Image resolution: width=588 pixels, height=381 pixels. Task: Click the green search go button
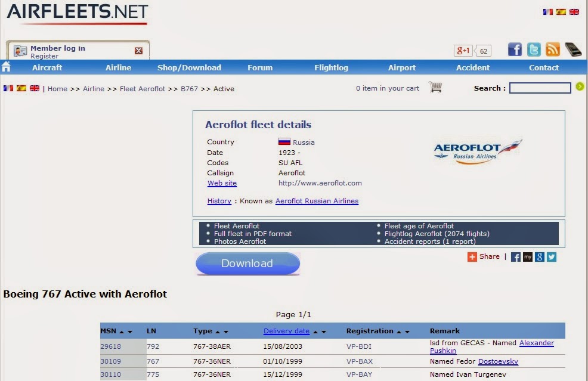point(580,86)
